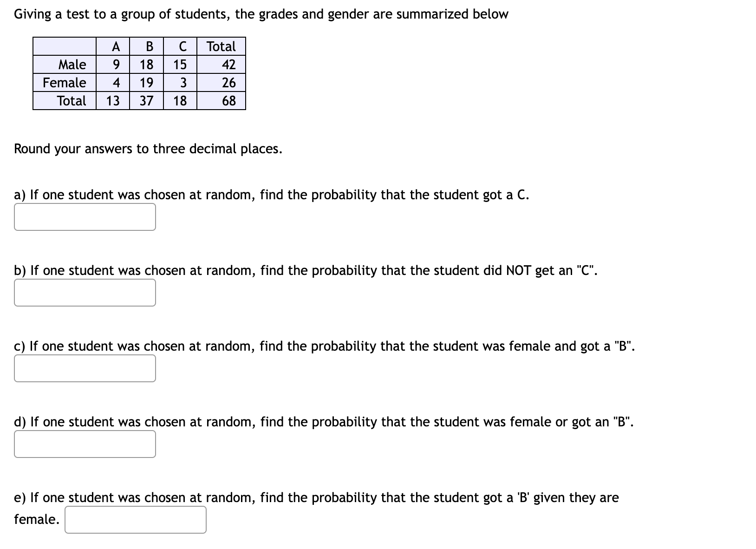The width and height of the screenshot is (756, 549).
Task: Click the Male row label in the table
Action: tap(72, 65)
